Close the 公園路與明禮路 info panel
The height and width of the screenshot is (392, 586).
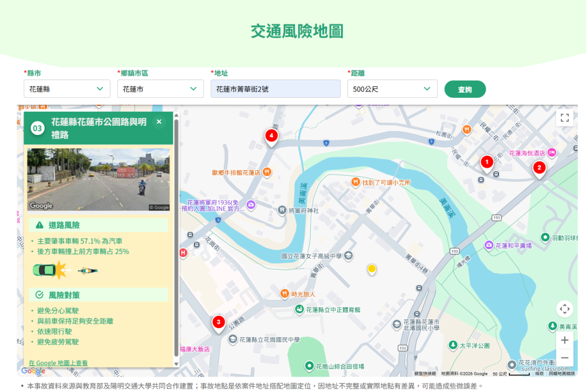click(159, 121)
